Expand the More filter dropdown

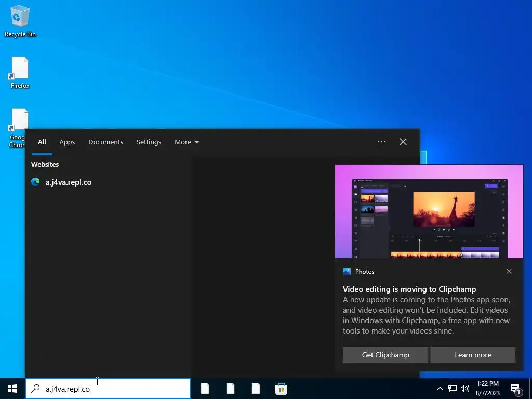tap(187, 142)
